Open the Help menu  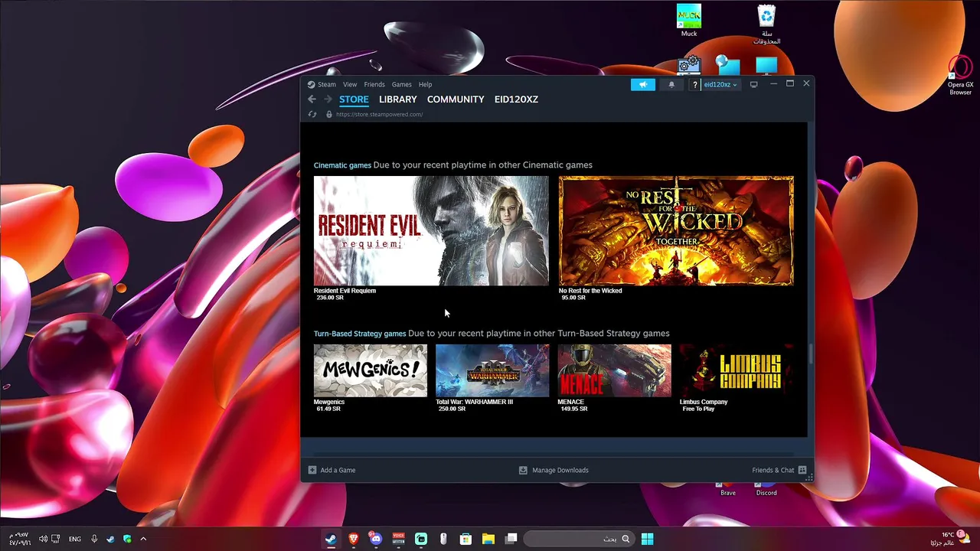coord(425,84)
